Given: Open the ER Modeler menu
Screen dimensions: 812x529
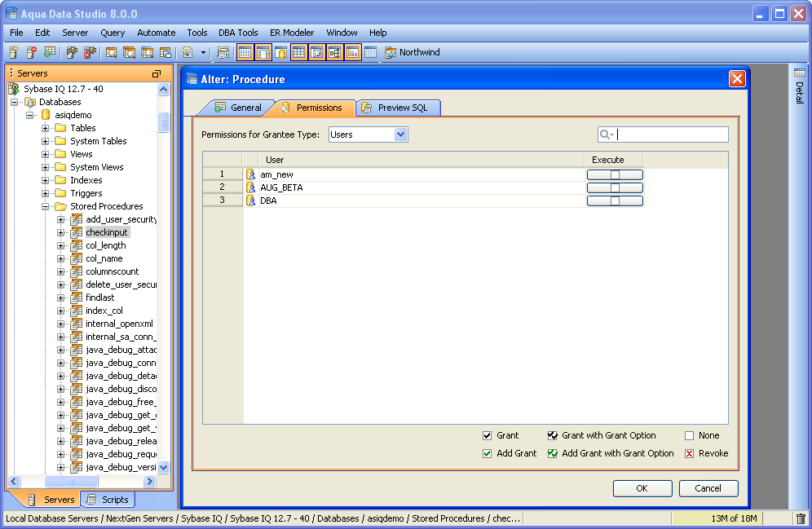Looking at the screenshot, I should 292,33.
